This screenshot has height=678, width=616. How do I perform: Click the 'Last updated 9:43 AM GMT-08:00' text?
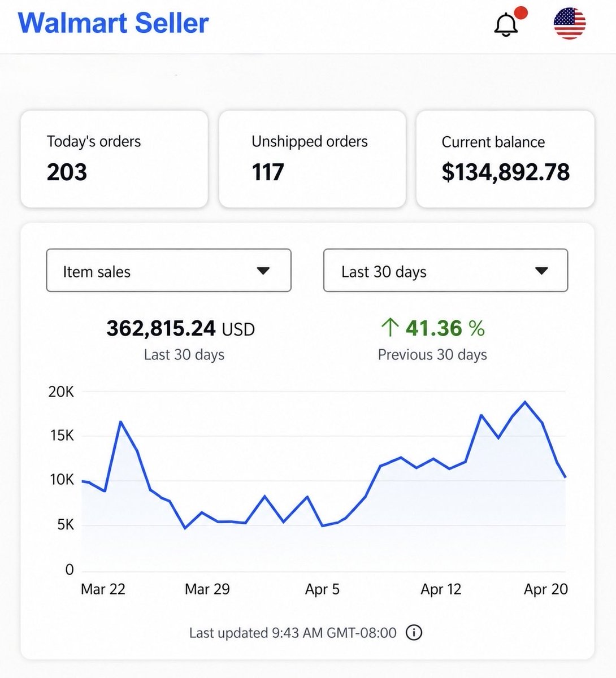pyautogui.click(x=293, y=632)
